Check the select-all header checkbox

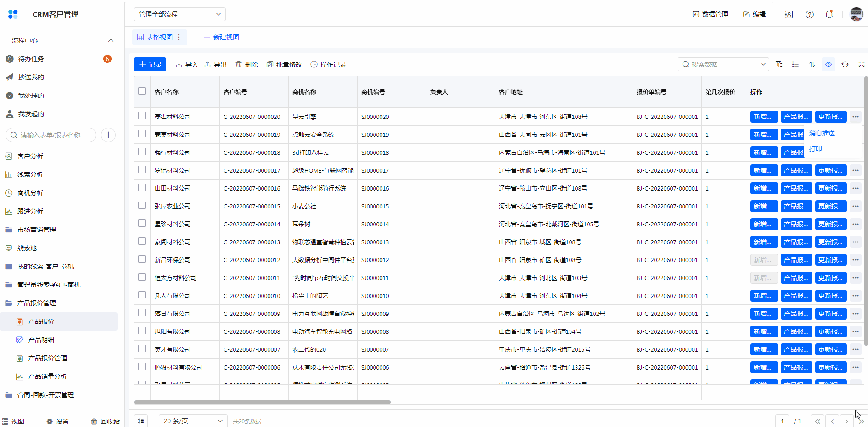pos(142,91)
